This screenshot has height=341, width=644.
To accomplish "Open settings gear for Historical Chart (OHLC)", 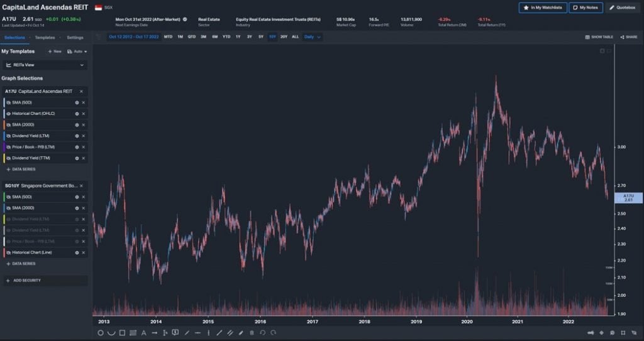I will (x=77, y=114).
